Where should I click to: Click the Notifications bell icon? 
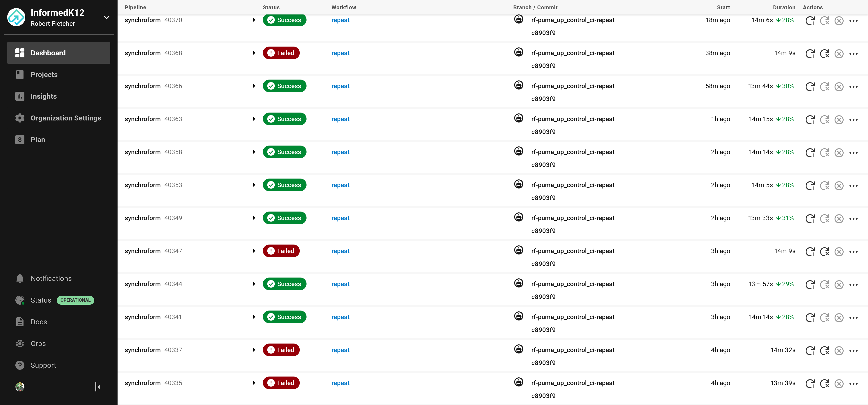click(19, 278)
